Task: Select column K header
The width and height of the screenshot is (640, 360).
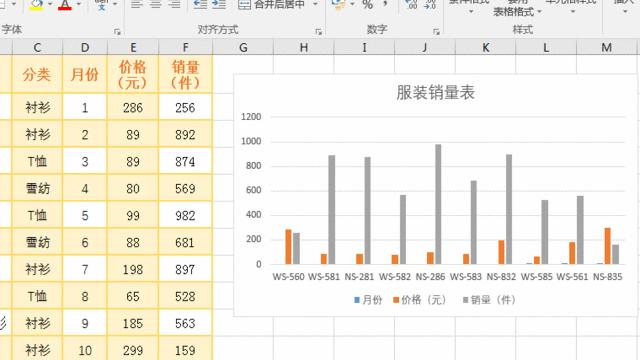Action: (x=486, y=47)
